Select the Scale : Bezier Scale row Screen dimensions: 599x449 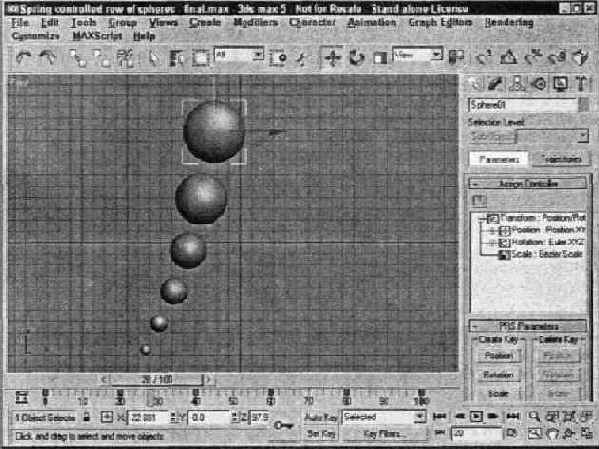coord(542,254)
